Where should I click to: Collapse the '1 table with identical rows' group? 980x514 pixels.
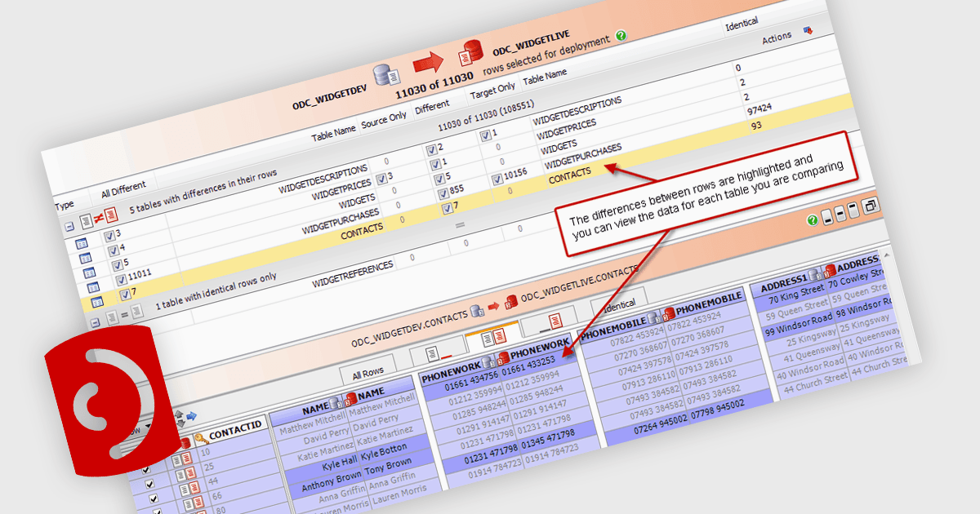[95, 321]
